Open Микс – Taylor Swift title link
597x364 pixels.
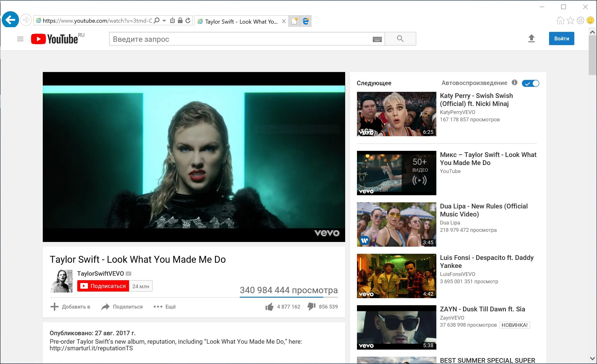(x=488, y=159)
